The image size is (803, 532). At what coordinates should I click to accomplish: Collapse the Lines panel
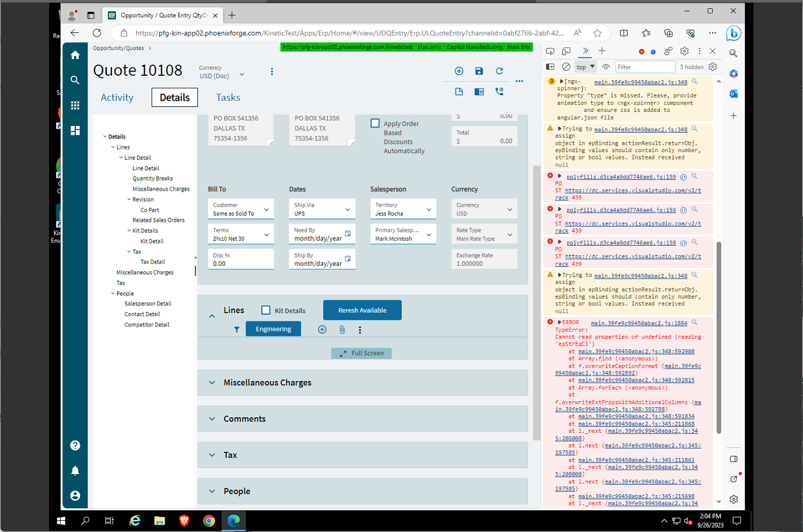(212, 316)
